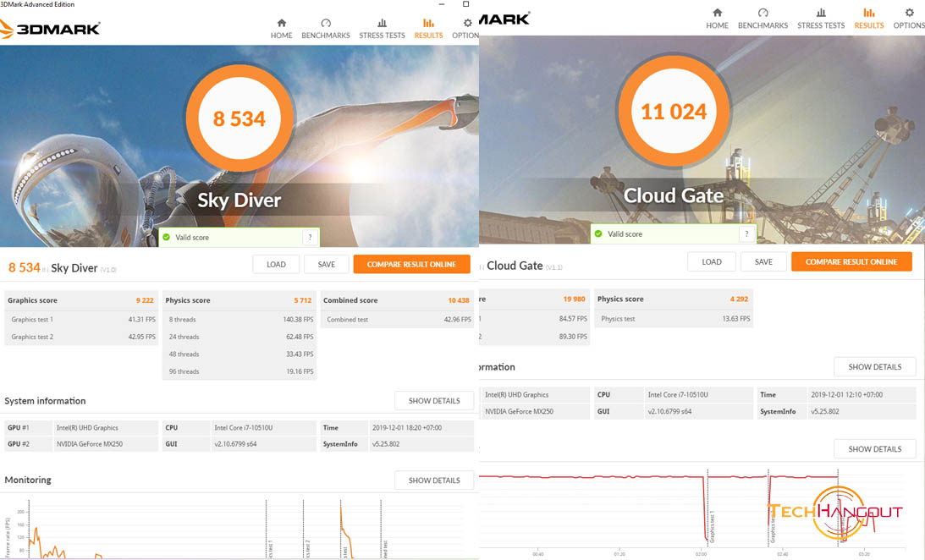Go to Home in the Sky Diver window

pyautogui.click(x=282, y=28)
